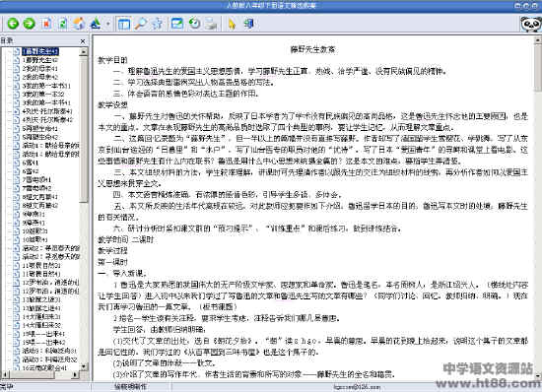This screenshot has width=542, height=392.
Task: Click the contents tree scroll-left arrow
Action: click(5, 374)
